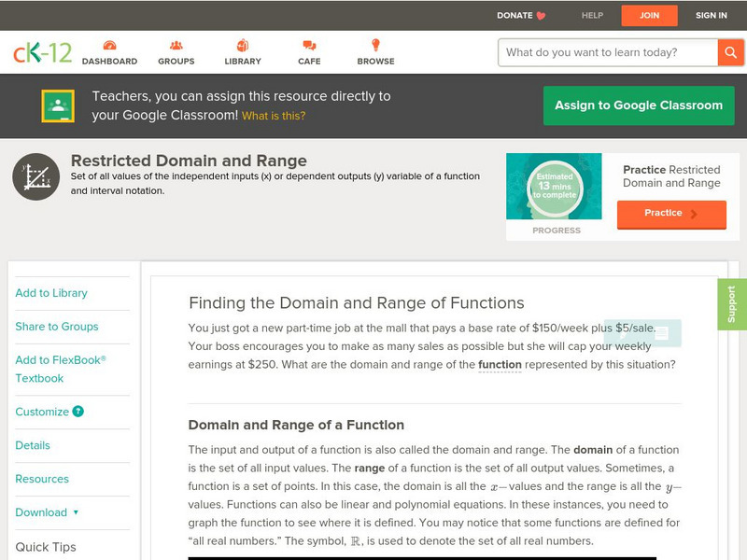Open the Groups icon
Screen dimensions: 747x560
176,46
